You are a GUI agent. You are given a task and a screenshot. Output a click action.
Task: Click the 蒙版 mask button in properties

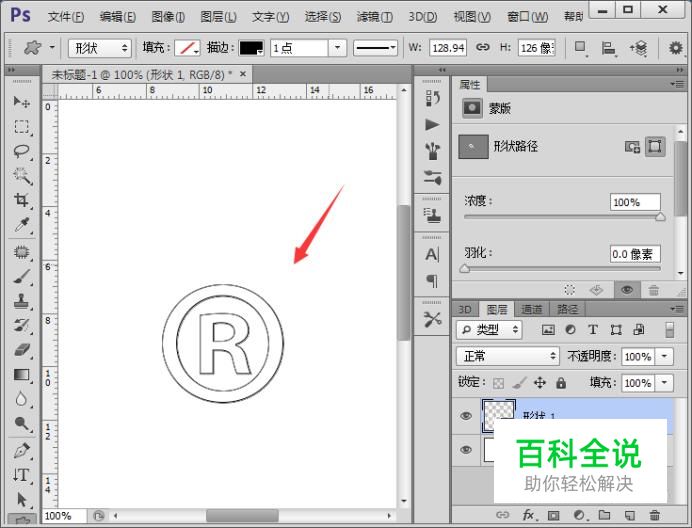click(473, 109)
